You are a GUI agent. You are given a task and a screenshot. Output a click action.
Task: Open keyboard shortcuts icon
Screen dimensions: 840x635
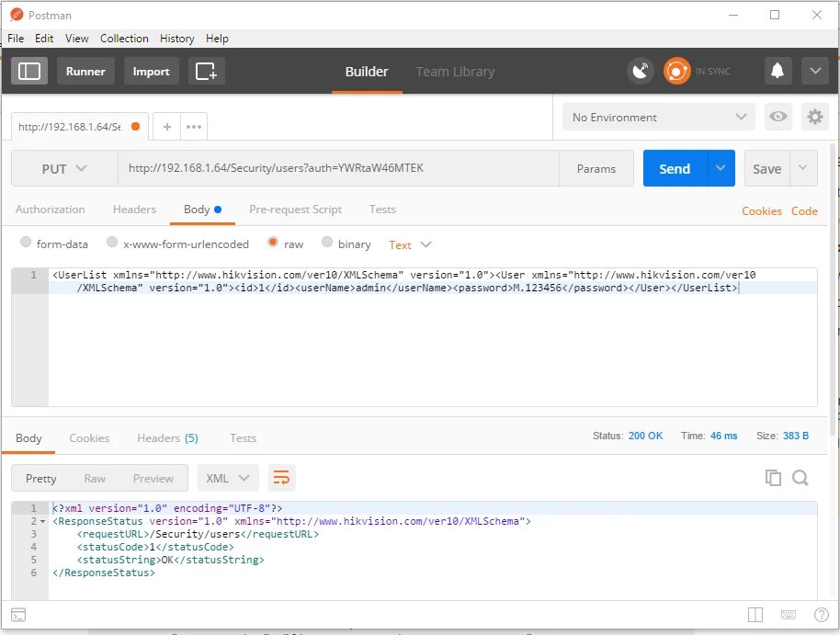point(788,615)
